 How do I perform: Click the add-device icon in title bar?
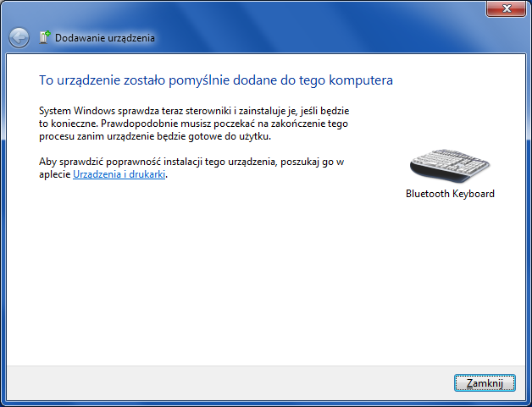[x=45, y=37]
